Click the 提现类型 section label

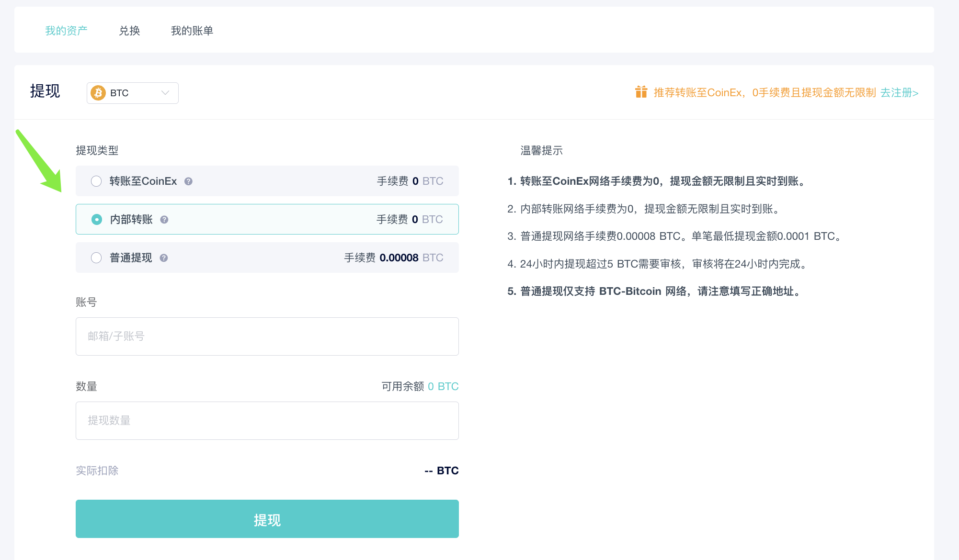pyautogui.click(x=97, y=150)
